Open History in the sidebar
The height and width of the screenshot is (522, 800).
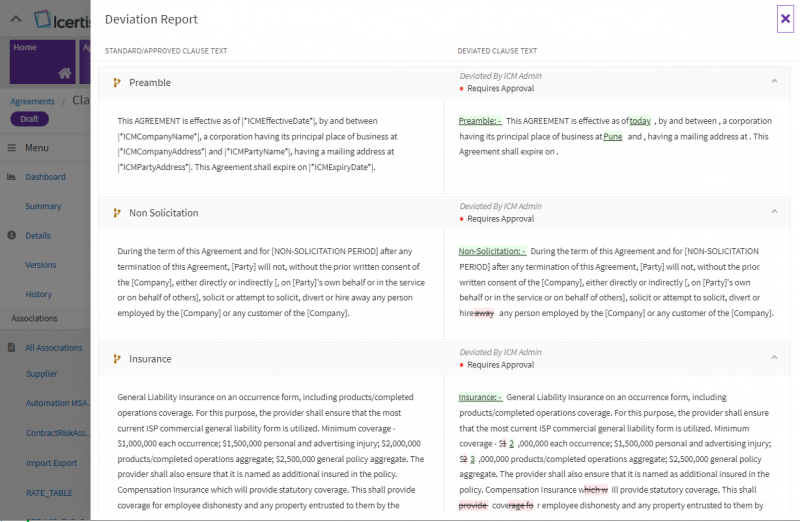(39, 294)
